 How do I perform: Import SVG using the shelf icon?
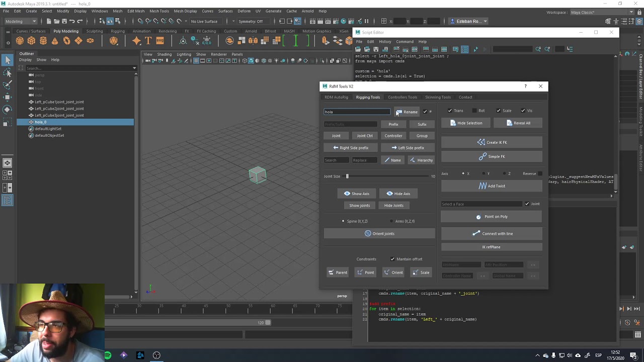coord(160,41)
